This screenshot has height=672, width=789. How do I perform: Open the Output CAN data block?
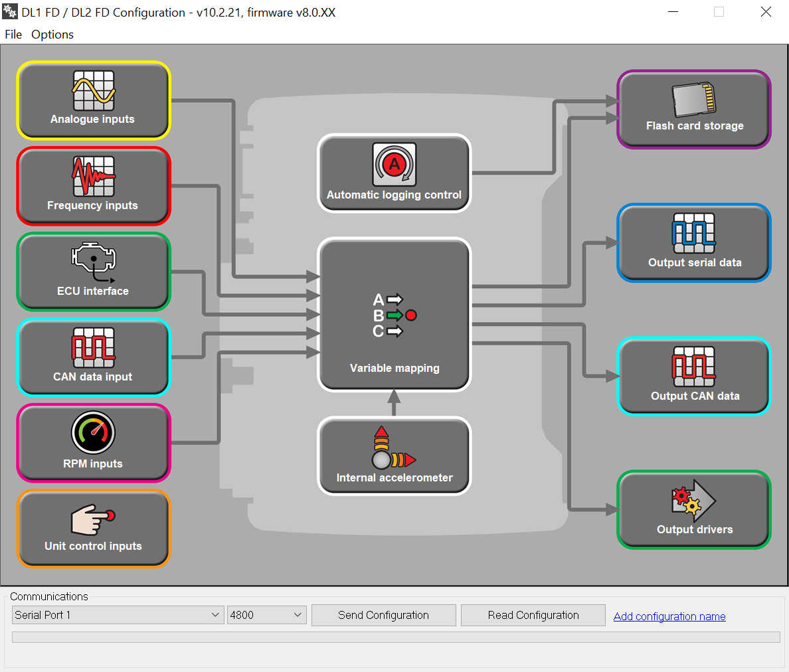pyautogui.click(x=694, y=377)
